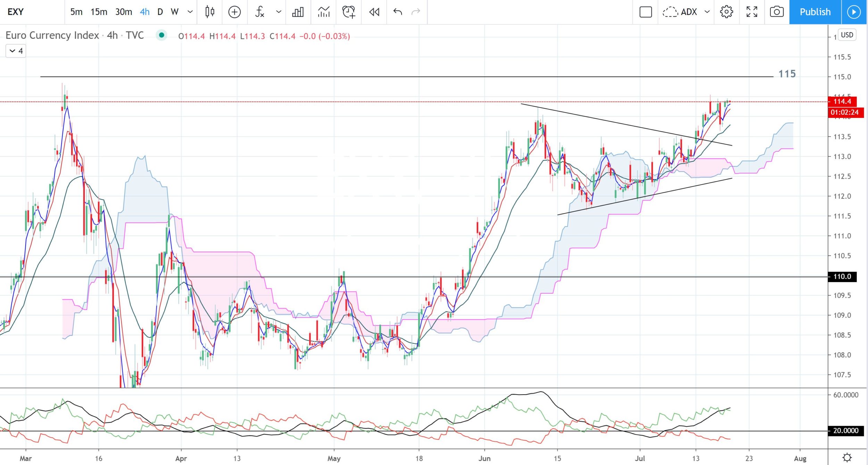
Task: Click the 115 horizontal line text label
Action: pos(787,74)
